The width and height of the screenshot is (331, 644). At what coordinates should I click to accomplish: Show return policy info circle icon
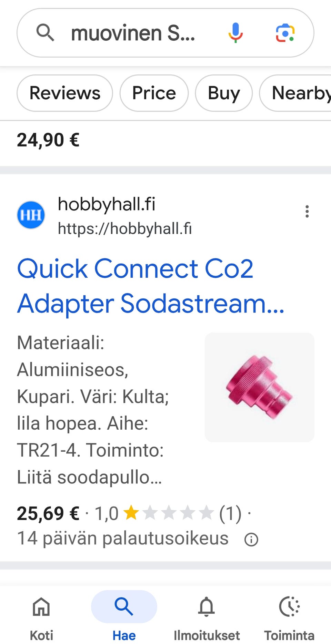coord(251,539)
